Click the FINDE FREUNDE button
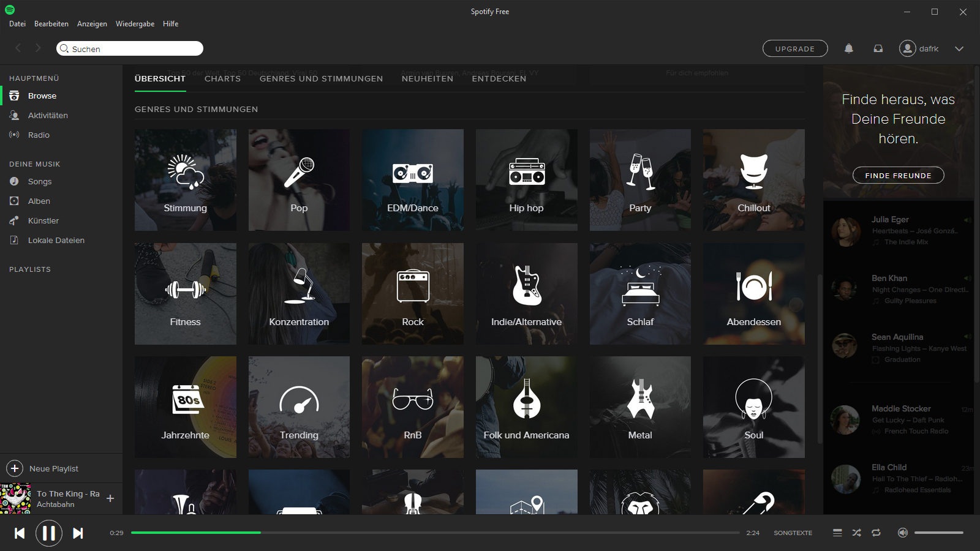The image size is (980, 551). coord(899,175)
